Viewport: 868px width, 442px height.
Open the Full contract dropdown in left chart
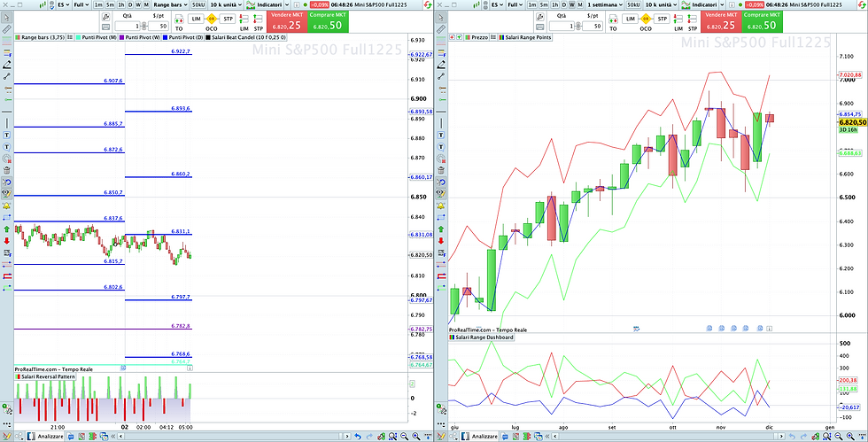pos(81,4)
